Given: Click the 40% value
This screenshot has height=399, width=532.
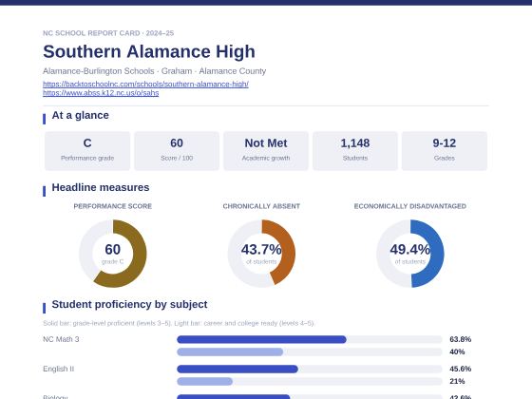Looking at the screenshot, I should tap(457, 351).
